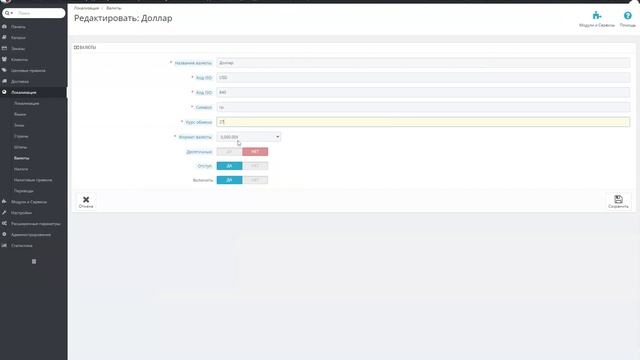Open the Ценовые правила sidebar icon
This screenshot has width=640, height=360.
(x=4, y=71)
